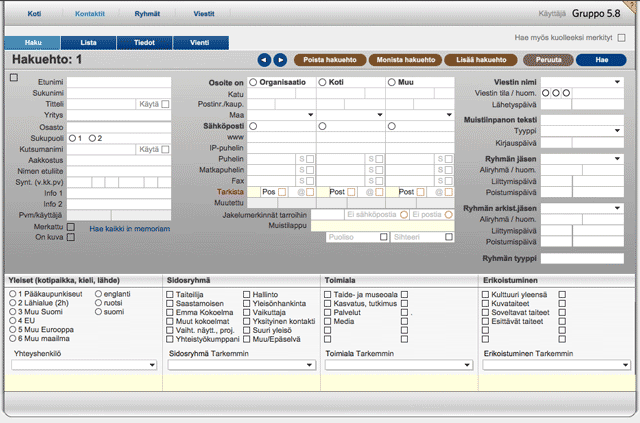Tick the Media checkbox
The height and width of the screenshot is (423, 640).
click(327, 321)
